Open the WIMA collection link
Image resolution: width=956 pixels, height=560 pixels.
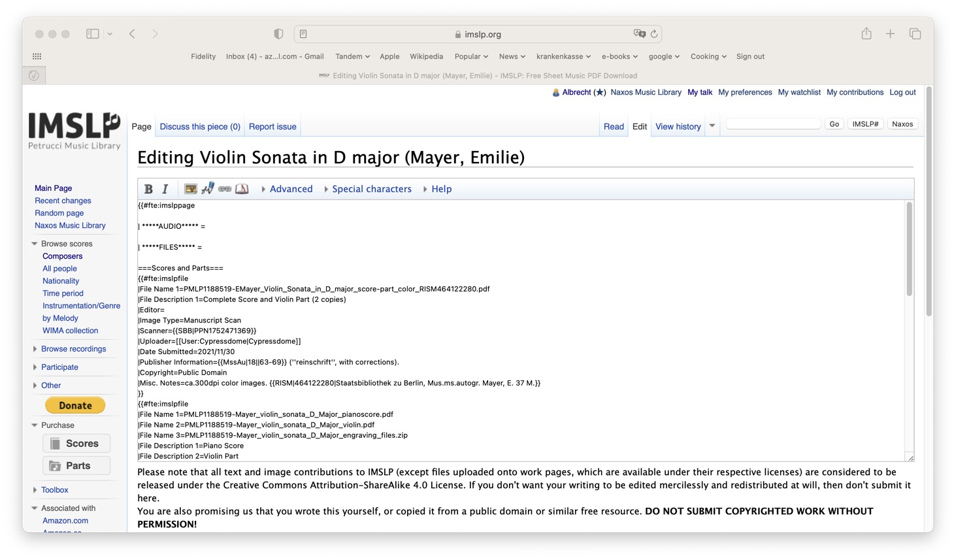pos(71,331)
